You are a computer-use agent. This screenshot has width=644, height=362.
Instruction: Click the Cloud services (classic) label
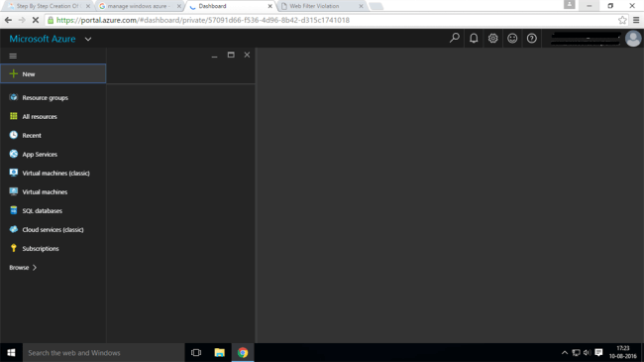click(53, 229)
